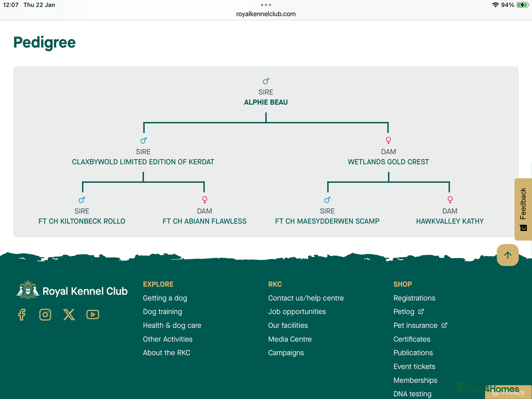Open the Facebook social icon

(x=22, y=315)
